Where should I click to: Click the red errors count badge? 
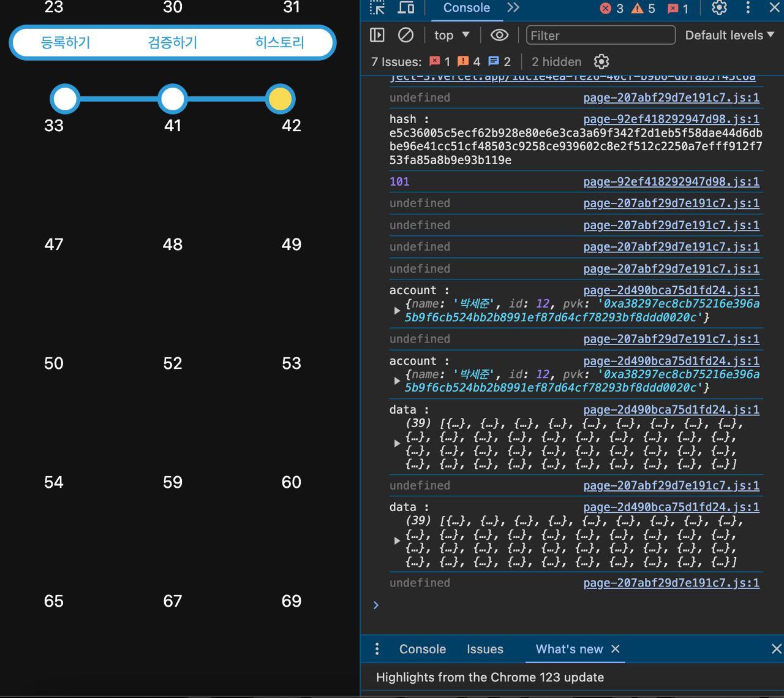(611, 8)
